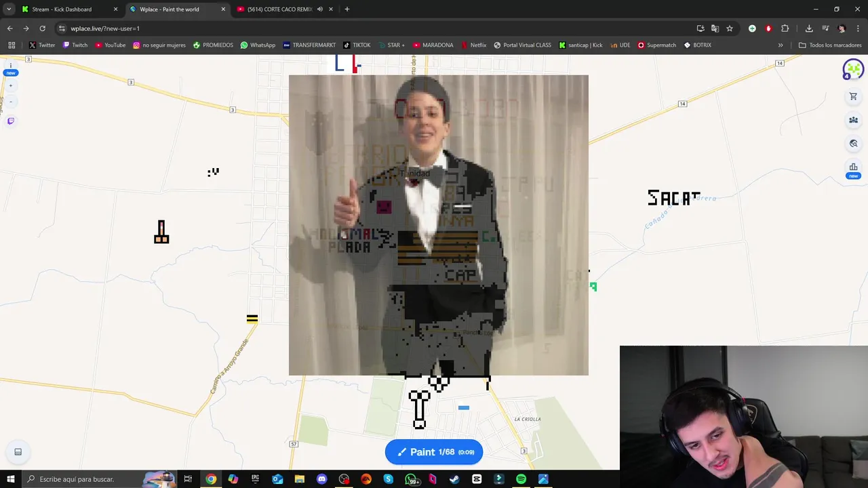Open the browser downloads icon
The image size is (868, 488).
pyautogui.click(x=809, y=28)
